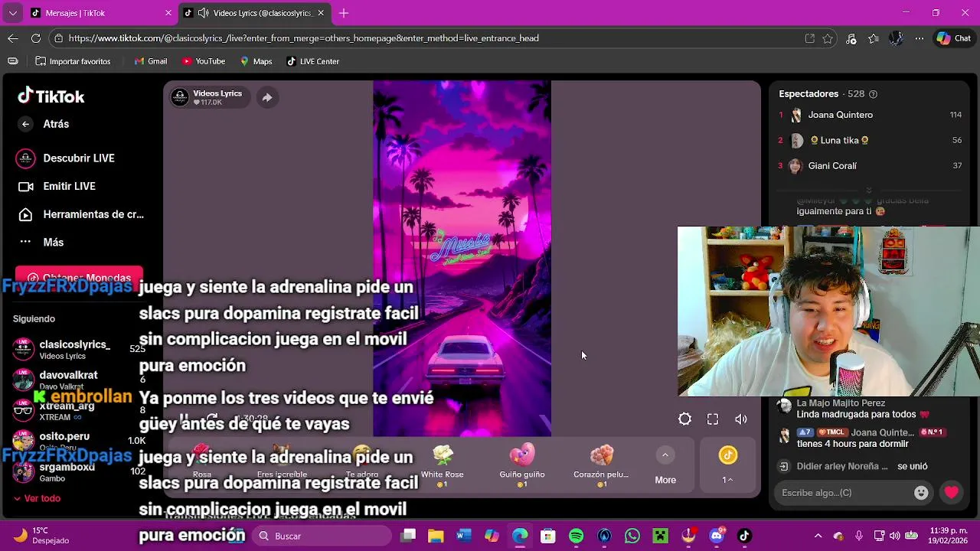
Task: Open live stream settings gear
Action: coord(684,419)
